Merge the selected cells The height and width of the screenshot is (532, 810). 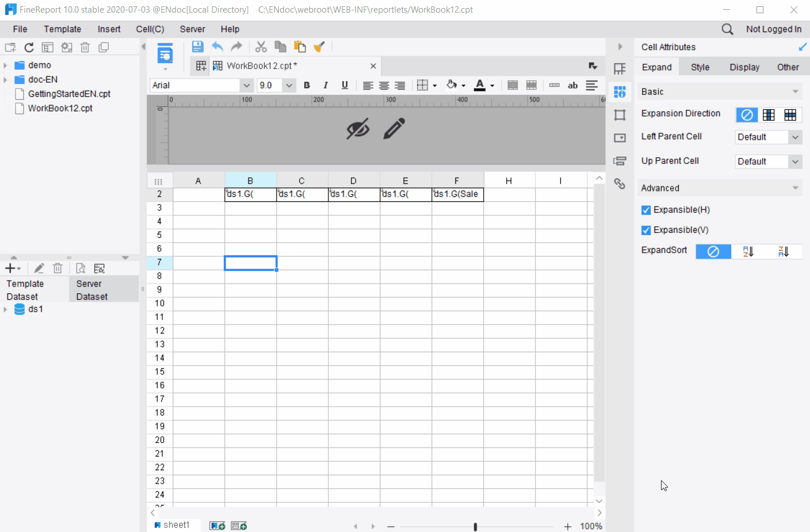point(513,85)
